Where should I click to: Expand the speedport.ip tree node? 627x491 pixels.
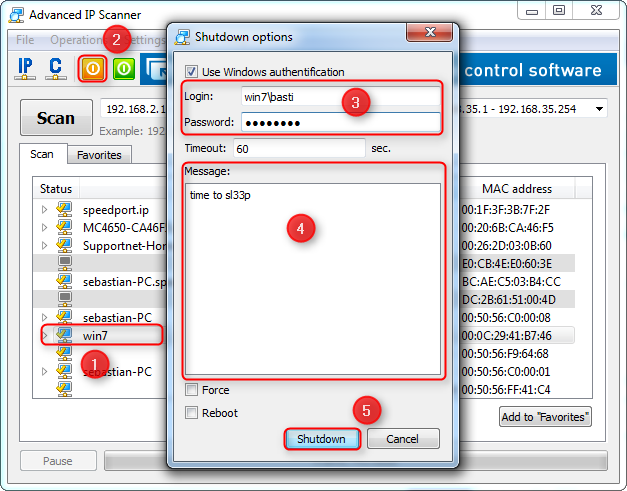44,209
